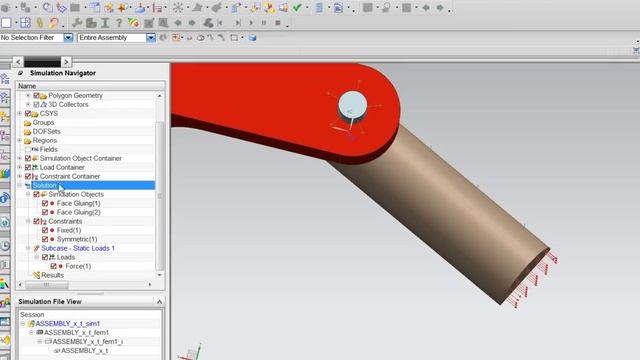
Task: Click the tan cylinder in the viewport
Action: pyautogui.click(x=441, y=212)
